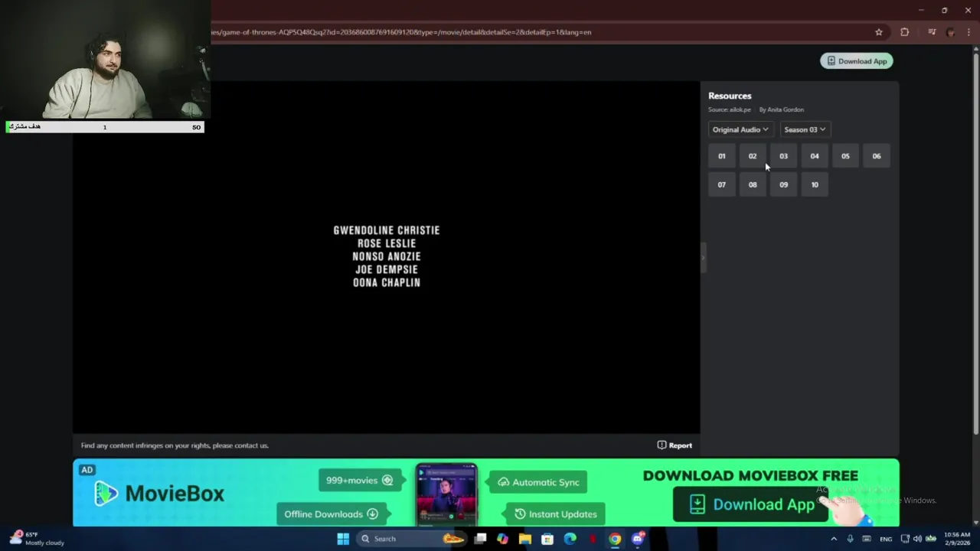Select episode 06
980x551 pixels.
point(877,156)
